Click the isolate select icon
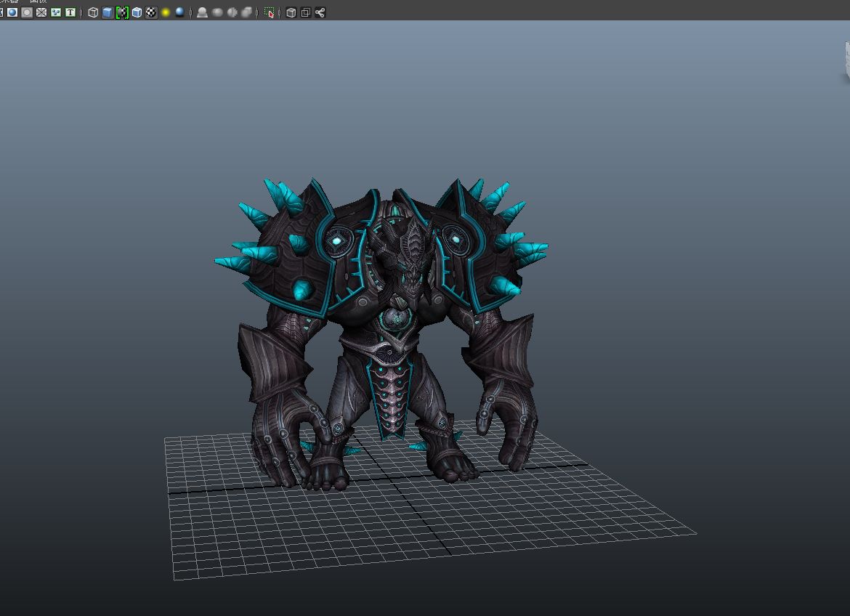The image size is (850, 616). tap(269, 12)
